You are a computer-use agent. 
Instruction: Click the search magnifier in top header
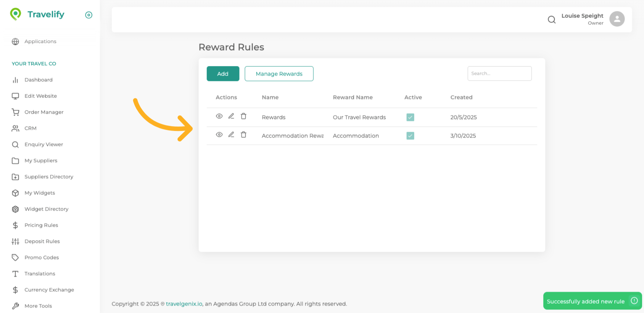(551, 19)
